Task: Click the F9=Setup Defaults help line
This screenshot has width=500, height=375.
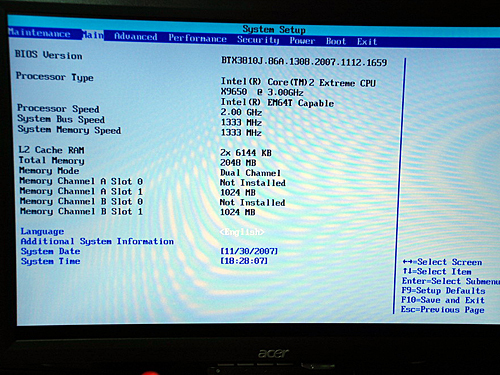Action: coord(443,291)
